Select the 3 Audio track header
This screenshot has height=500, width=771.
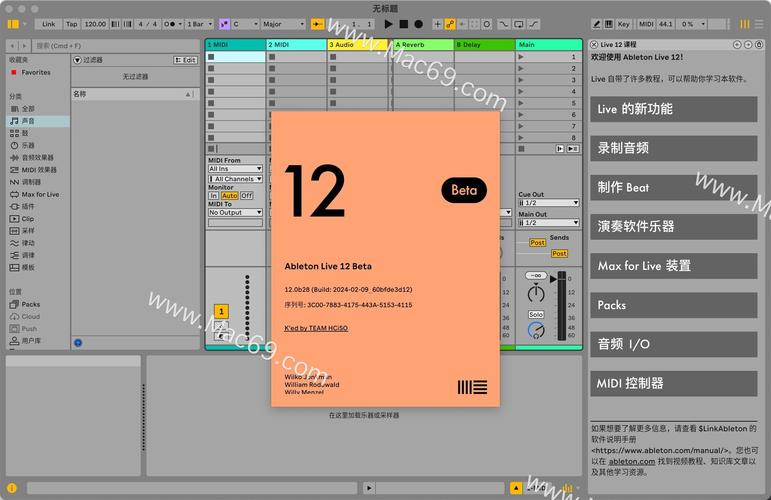click(357, 45)
